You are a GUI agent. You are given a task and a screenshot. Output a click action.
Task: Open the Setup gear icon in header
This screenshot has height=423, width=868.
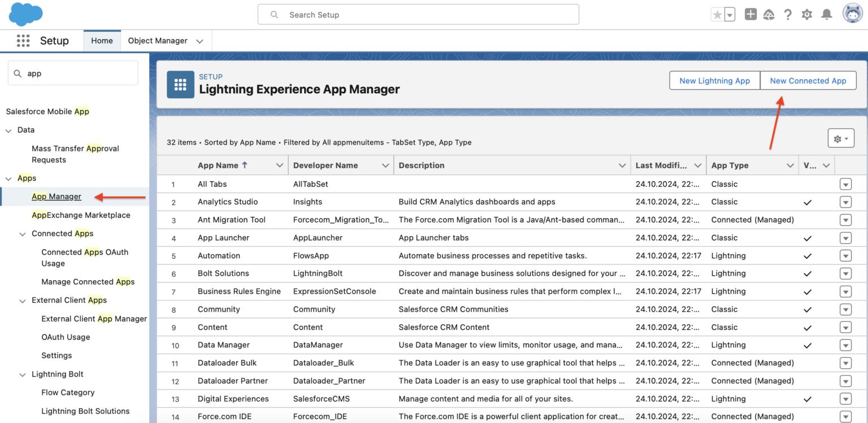(807, 15)
